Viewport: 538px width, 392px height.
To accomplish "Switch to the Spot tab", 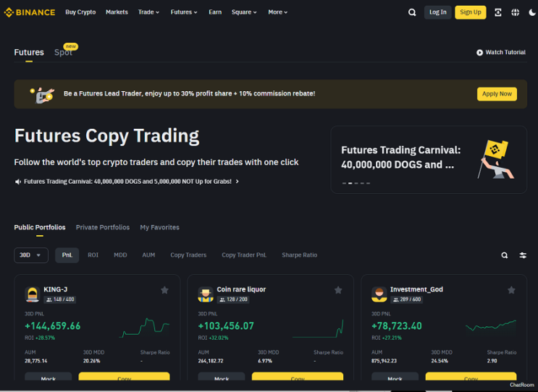I will tap(64, 52).
